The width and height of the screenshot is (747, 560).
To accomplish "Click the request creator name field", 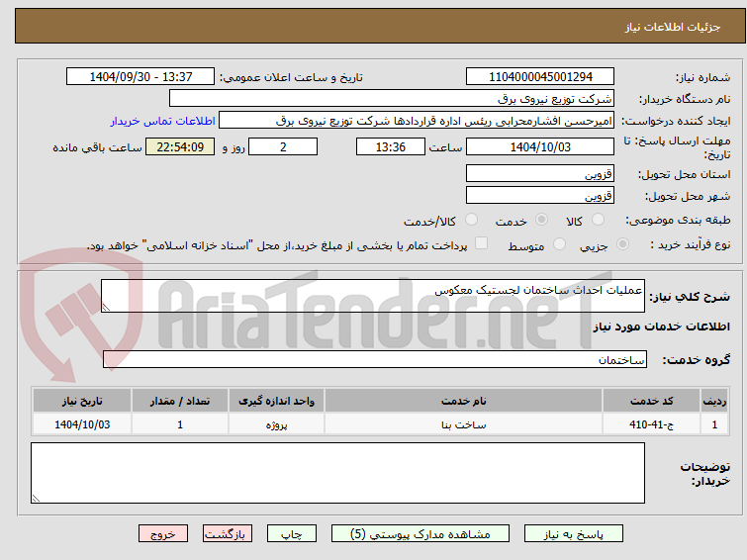I will click(x=417, y=121).
